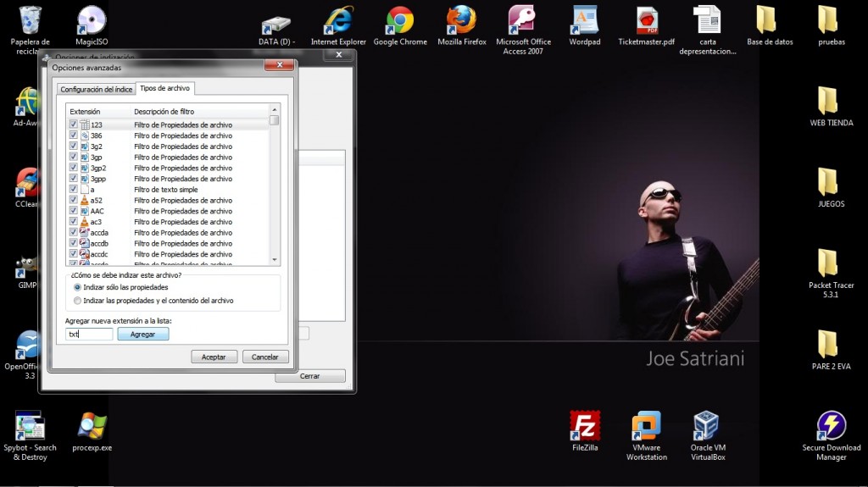This screenshot has height=487, width=868.
Task: Toggle the 3gp extension checkbox
Action: [x=74, y=157]
